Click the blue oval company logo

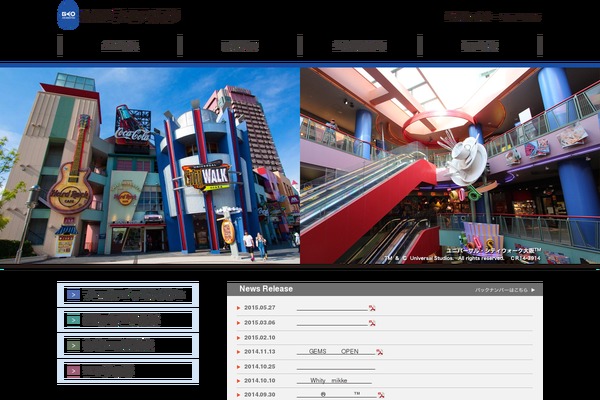pos(68,15)
